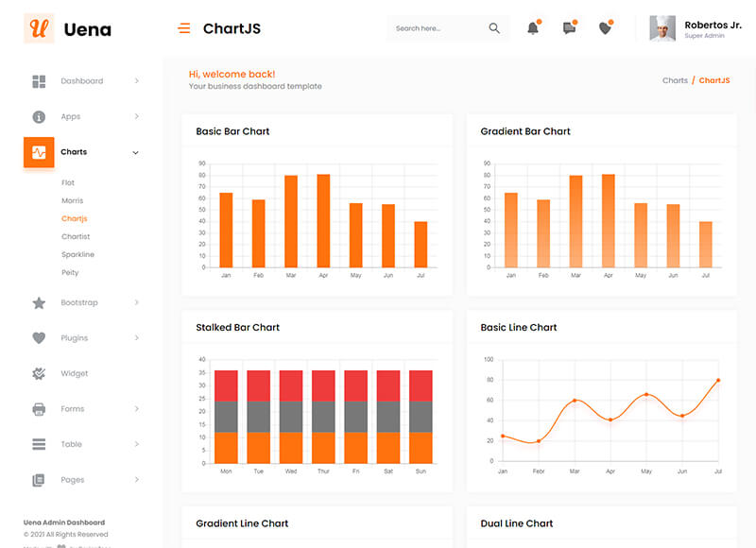Screen dimensions: 756x548
Task: Click the Table sidebar icon
Action: pyautogui.click(x=39, y=444)
